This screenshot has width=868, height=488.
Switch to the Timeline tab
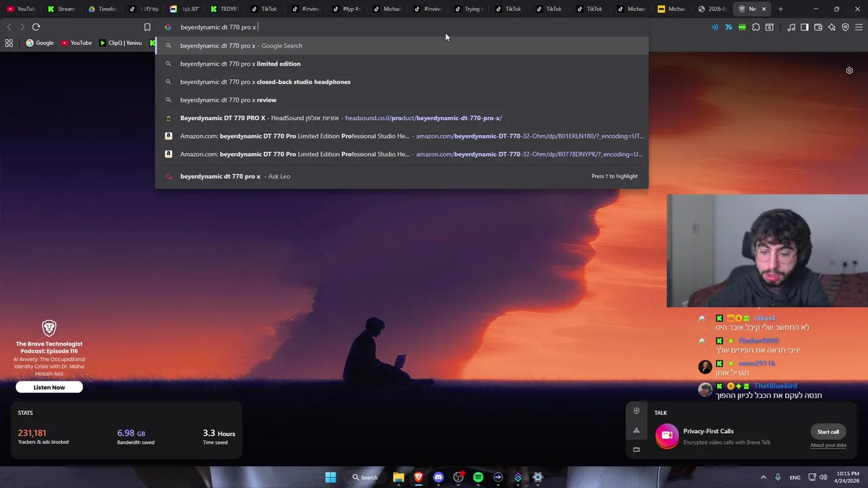coord(102,9)
